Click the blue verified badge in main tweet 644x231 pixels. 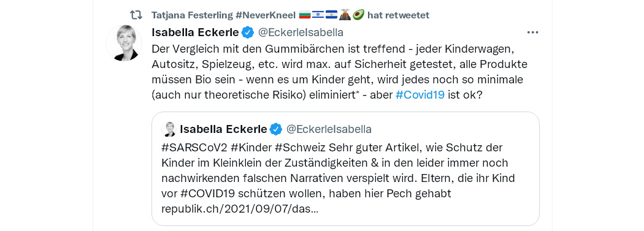(247, 32)
